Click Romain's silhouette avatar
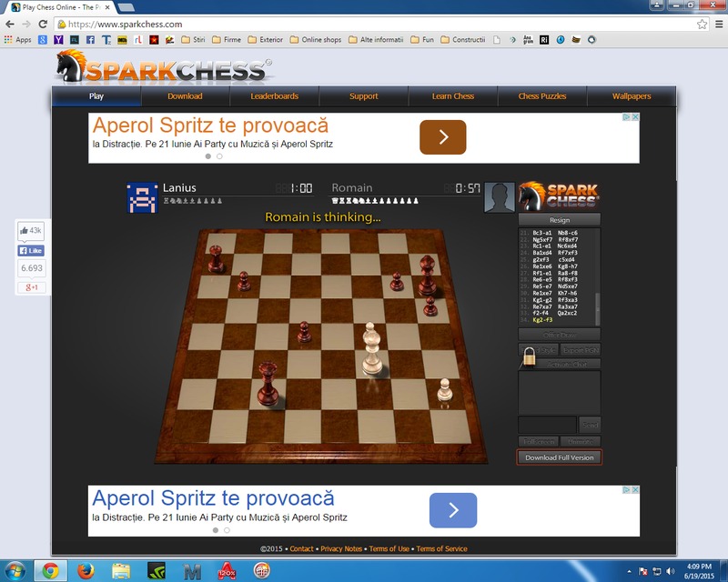The image size is (728, 582). point(499,197)
